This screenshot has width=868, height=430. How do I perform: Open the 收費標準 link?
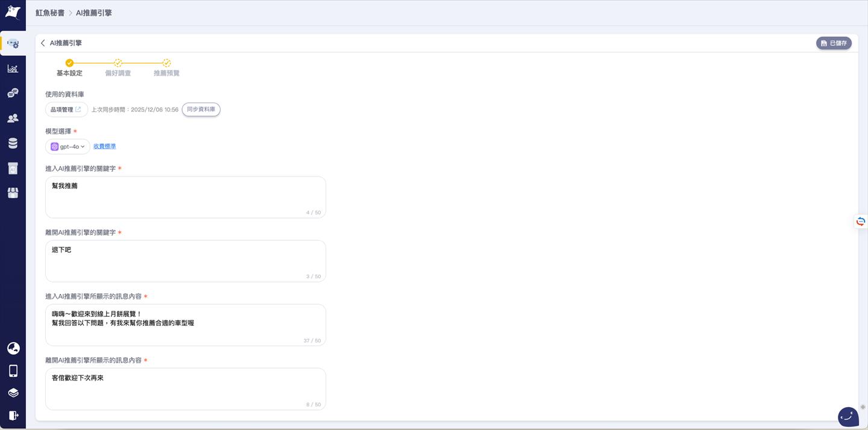click(104, 146)
